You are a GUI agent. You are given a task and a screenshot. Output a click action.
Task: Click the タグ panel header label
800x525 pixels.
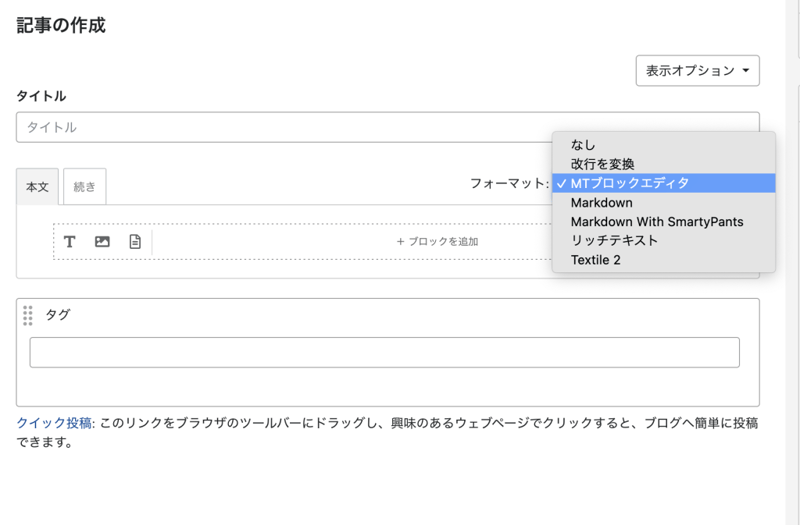point(58,315)
